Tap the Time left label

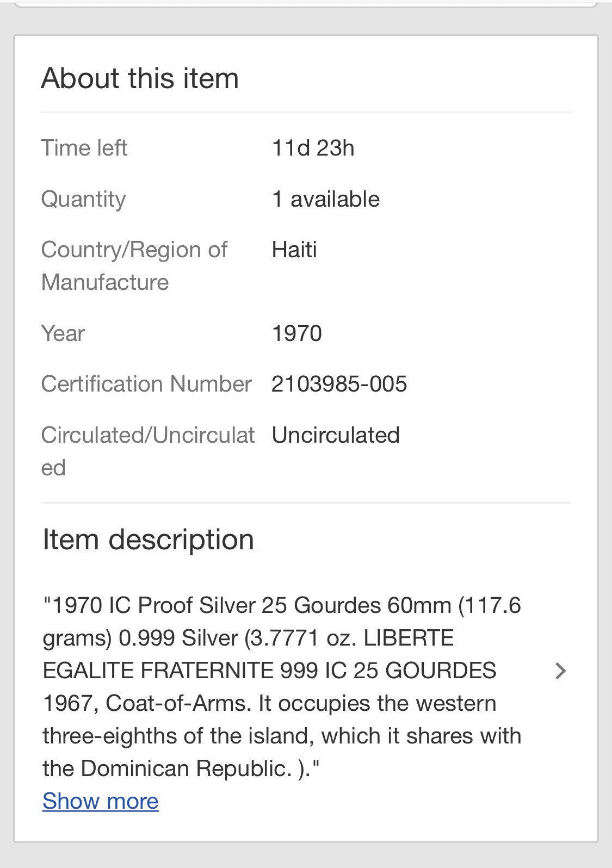coord(84,148)
